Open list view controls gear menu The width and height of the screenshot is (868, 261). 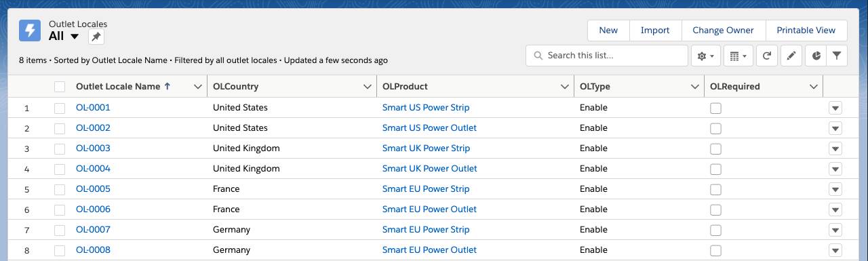705,56
